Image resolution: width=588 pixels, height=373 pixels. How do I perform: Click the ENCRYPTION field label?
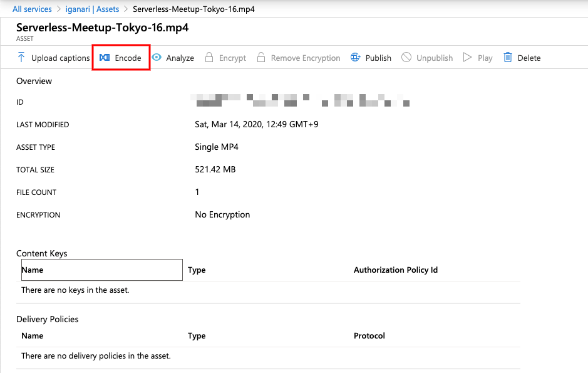pos(38,214)
